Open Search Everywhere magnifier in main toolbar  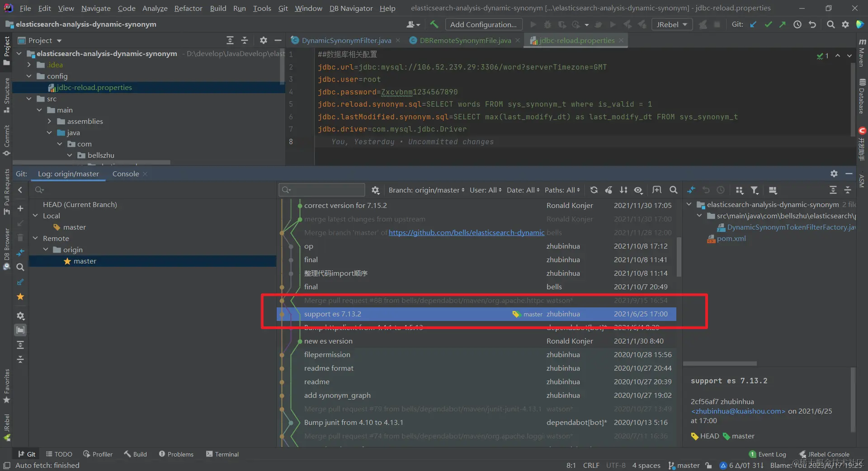point(830,24)
